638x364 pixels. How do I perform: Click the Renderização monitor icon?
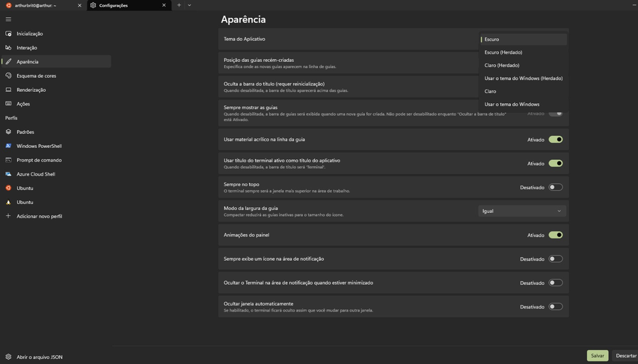[x=8, y=90]
